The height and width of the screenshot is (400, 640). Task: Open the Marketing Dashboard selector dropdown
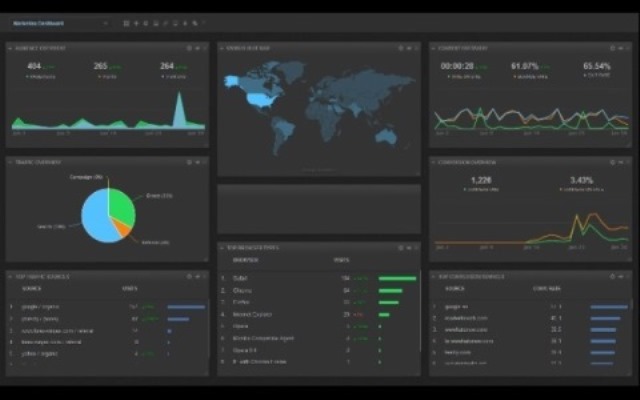[60, 23]
